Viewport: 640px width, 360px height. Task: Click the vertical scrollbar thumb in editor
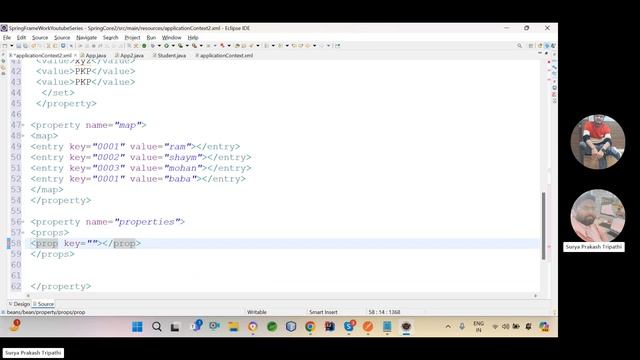click(x=543, y=226)
